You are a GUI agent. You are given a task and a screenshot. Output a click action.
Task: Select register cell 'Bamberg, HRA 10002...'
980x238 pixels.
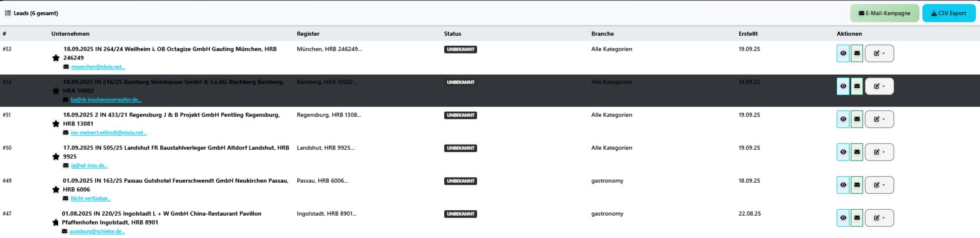[x=327, y=82]
